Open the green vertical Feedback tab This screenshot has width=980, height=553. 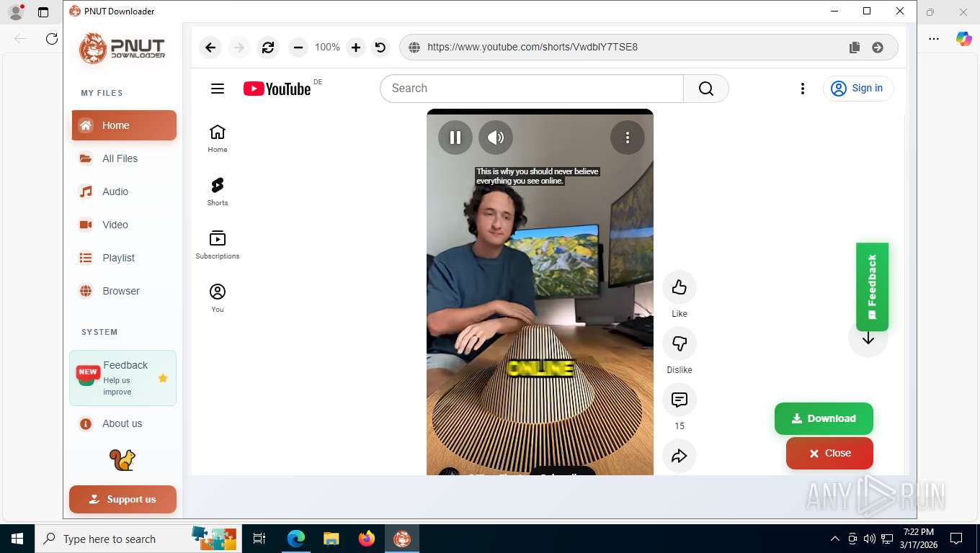point(872,287)
